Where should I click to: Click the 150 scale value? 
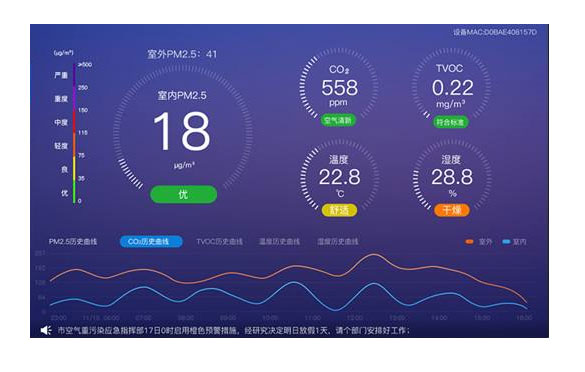coord(83,110)
